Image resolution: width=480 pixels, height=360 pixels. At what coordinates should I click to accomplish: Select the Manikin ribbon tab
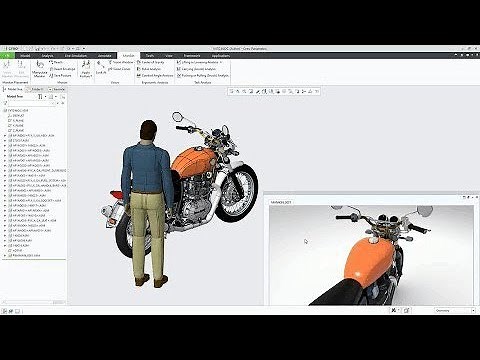point(129,56)
